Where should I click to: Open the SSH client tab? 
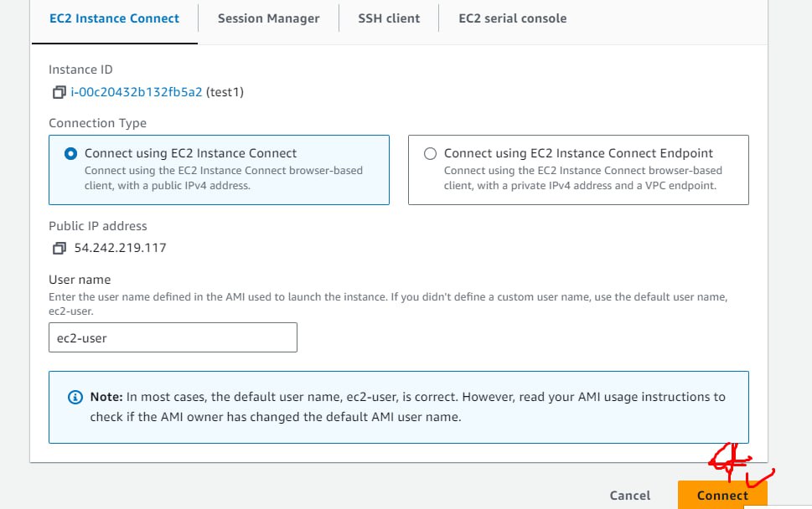coord(389,18)
